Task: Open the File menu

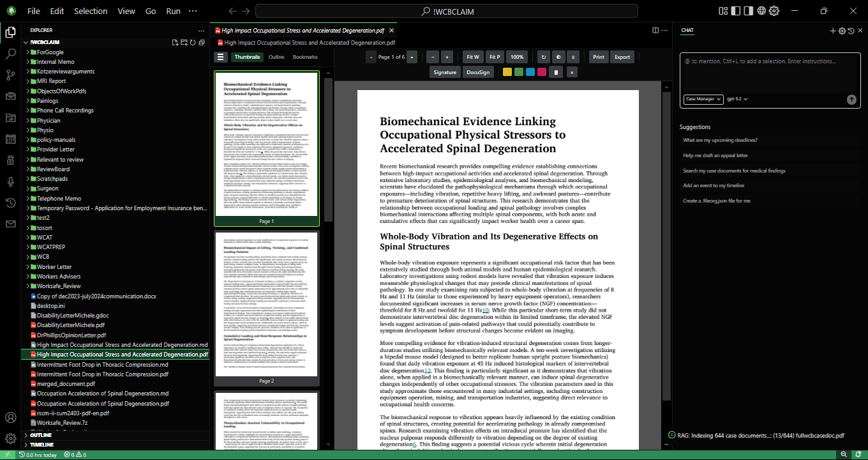Action: point(33,11)
